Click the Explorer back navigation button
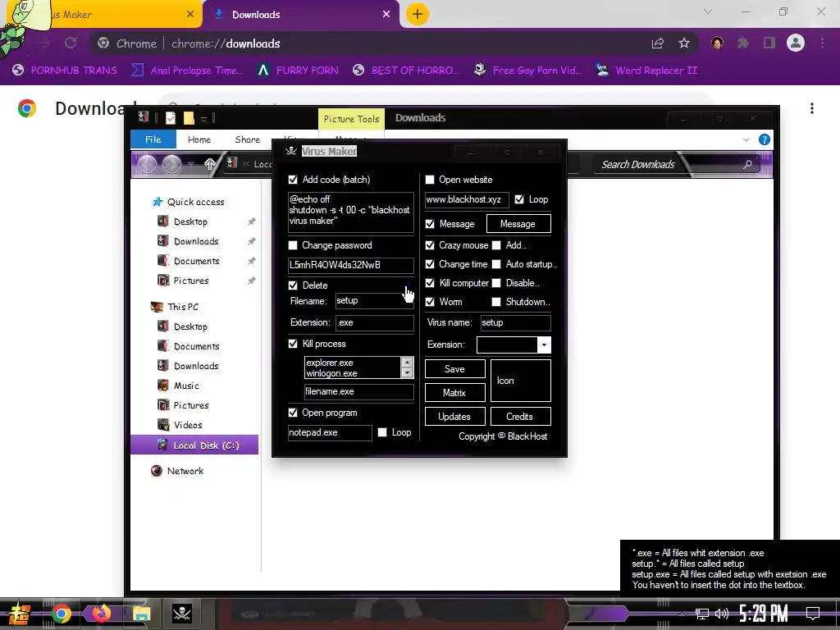840x630 pixels. point(147,164)
